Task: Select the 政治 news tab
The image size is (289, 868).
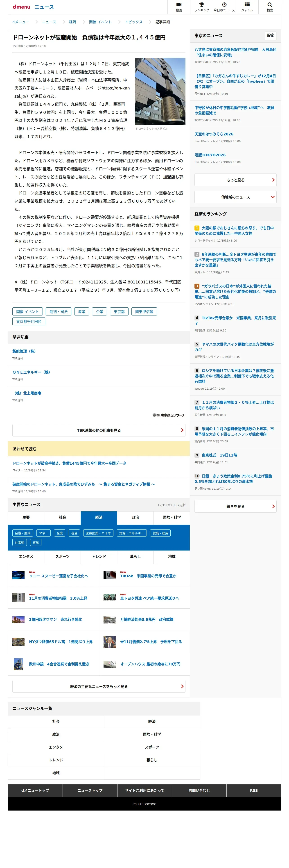Action: pyautogui.click(x=135, y=518)
